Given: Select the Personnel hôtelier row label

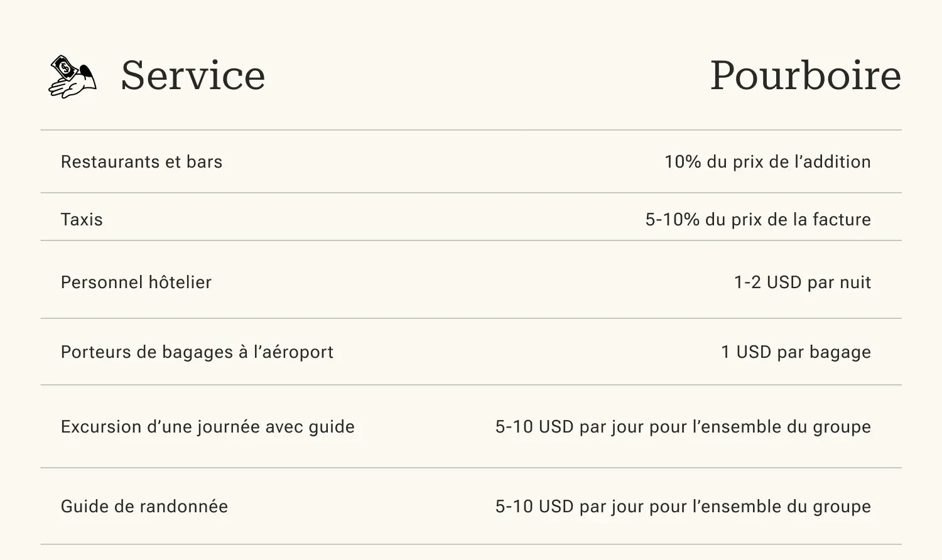Looking at the screenshot, I should [x=136, y=283].
